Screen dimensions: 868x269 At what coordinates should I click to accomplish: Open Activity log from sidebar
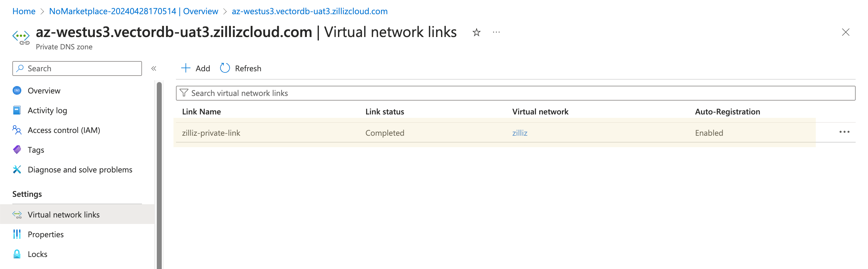(47, 110)
